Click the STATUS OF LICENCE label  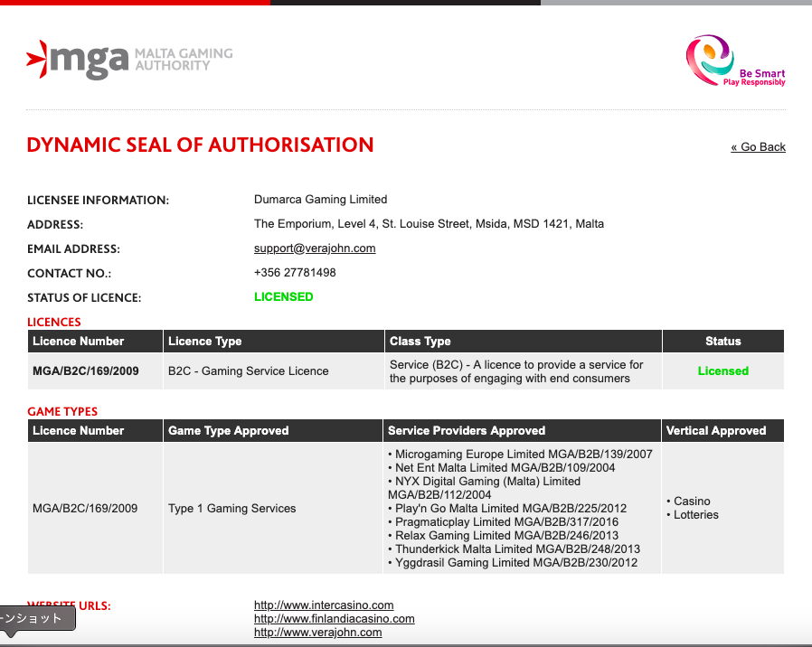(x=84, y=297)
